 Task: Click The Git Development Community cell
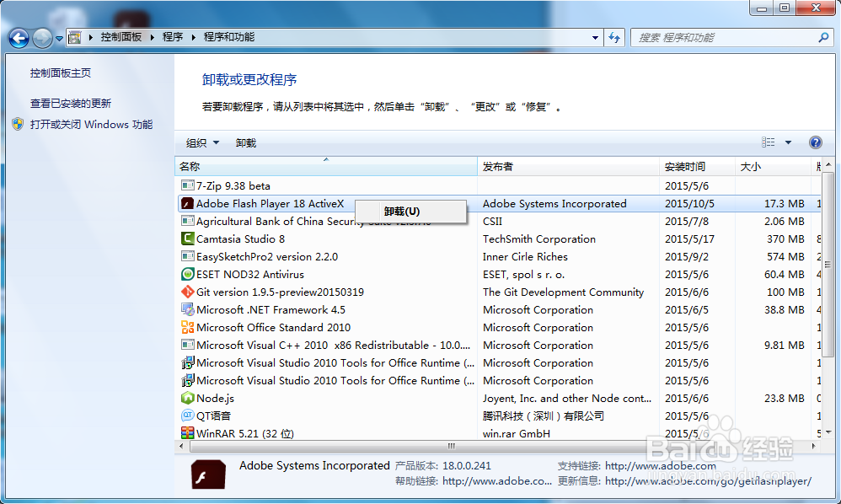(563, 292)
